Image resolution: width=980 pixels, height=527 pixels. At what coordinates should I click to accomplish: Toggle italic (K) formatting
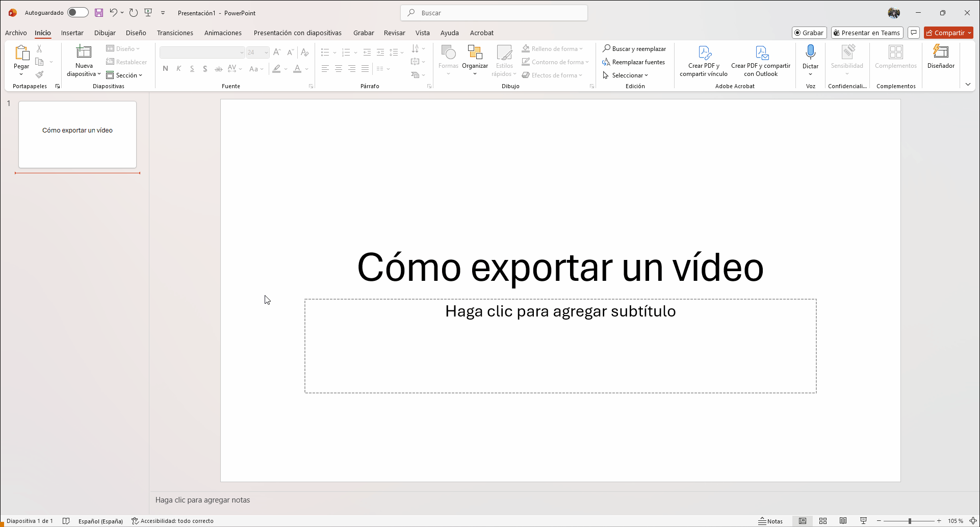tap(178, 68)
